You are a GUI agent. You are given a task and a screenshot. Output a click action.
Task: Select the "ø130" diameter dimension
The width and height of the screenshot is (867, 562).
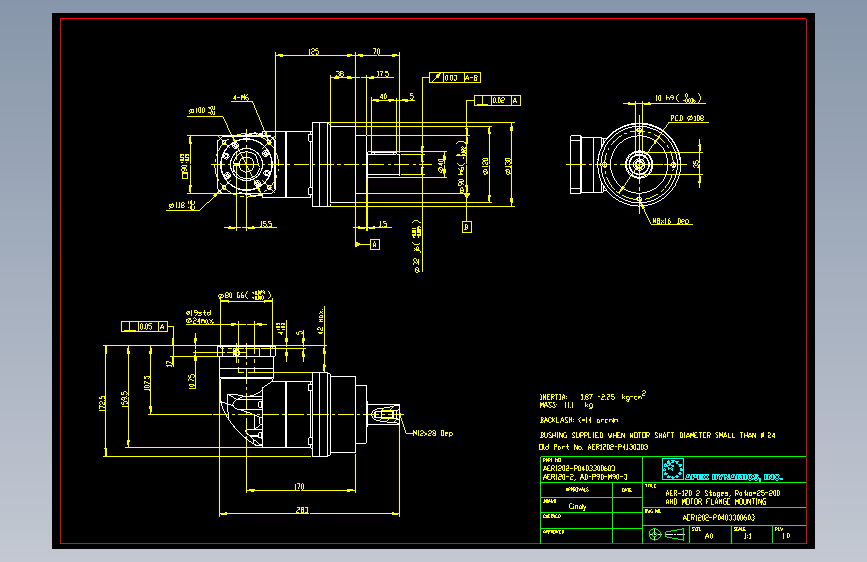pyautogui.click(x=508, y=166)
